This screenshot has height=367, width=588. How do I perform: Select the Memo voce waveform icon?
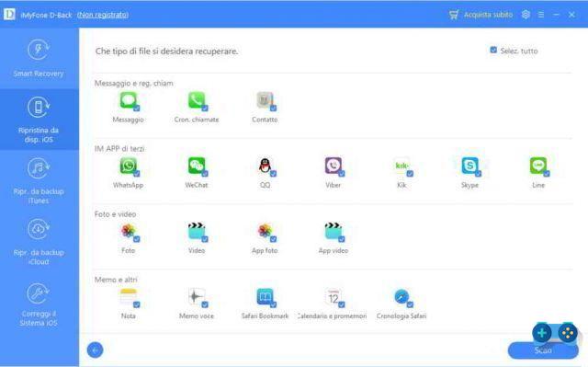197,297
